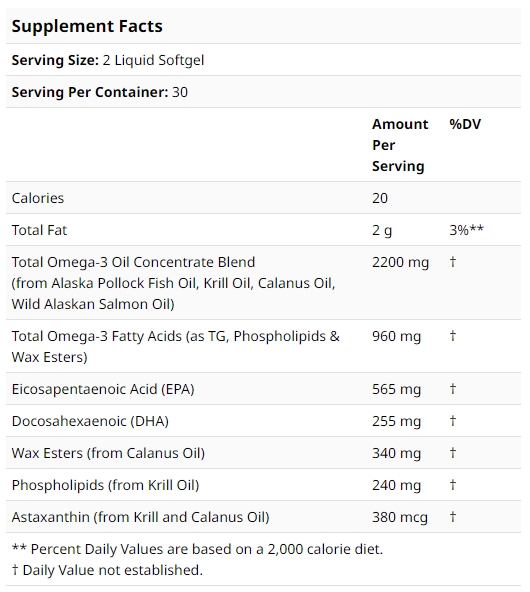Click the Docosahexaenoic (DHA) label
The width and height of the screenshot is (530, 592).
90,421
